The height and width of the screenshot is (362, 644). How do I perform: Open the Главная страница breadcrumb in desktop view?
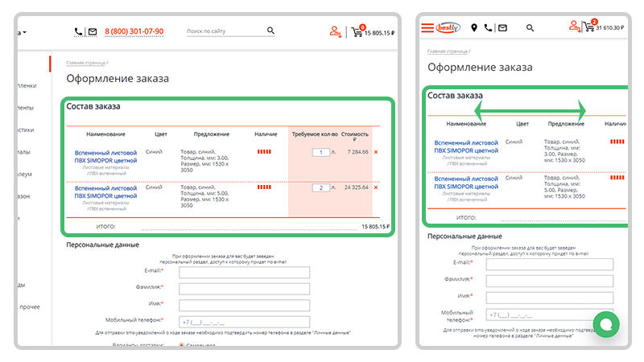point(86,63)
